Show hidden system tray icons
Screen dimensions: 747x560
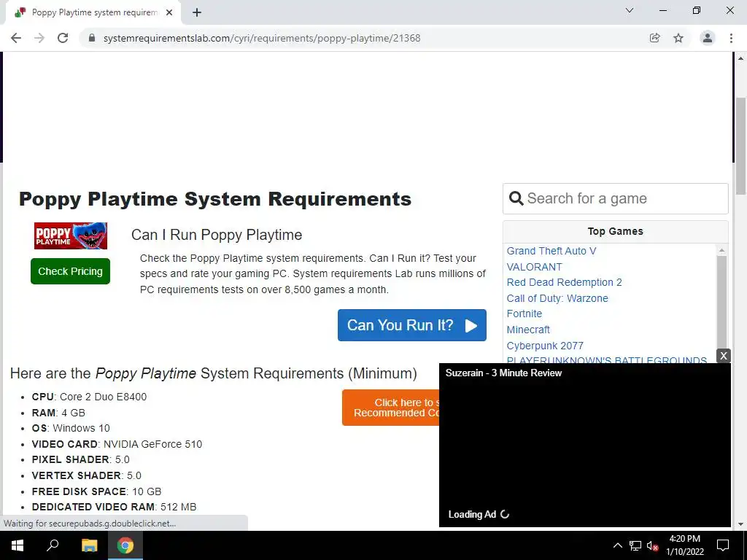click(617, 545)
